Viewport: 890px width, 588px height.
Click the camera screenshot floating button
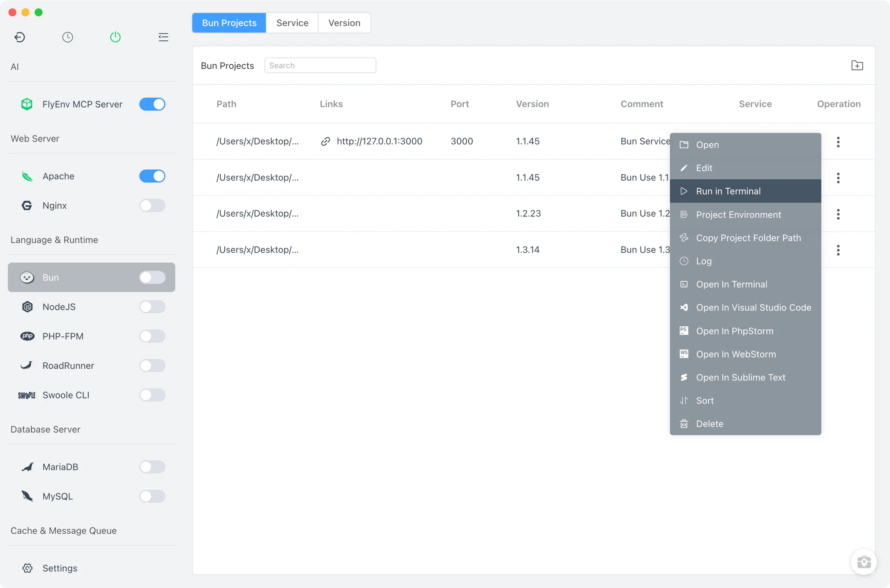point(863,562)
